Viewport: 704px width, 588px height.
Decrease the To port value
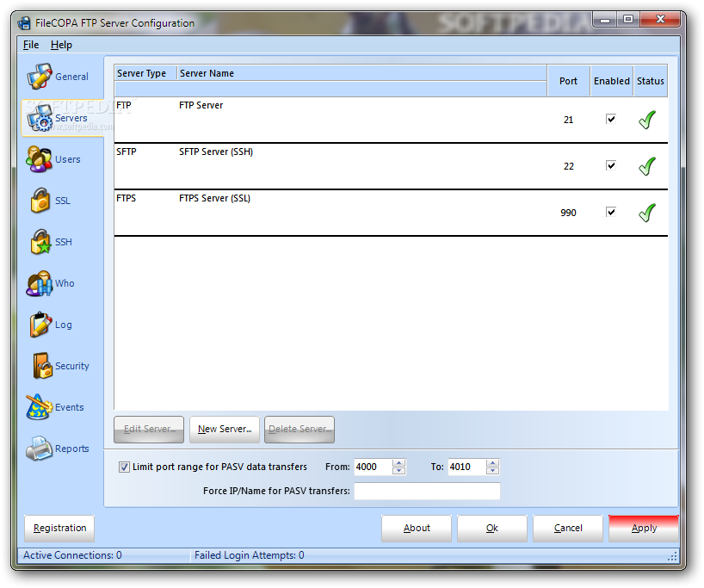tap(492, 471)
